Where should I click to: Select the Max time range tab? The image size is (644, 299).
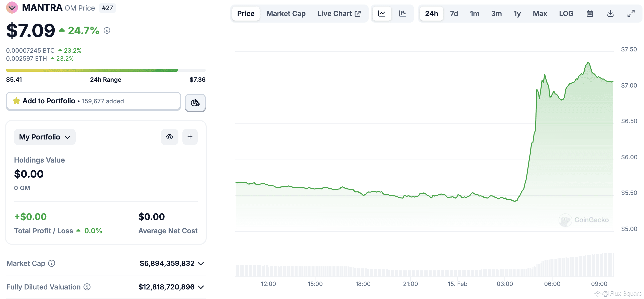click(540, 14)
